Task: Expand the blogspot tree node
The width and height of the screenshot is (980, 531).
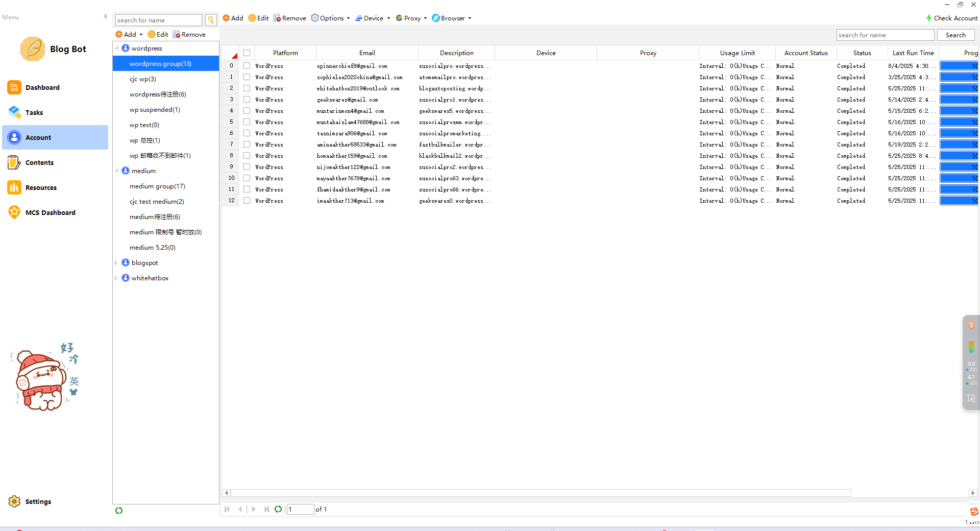Action: [x=116, y=263]
